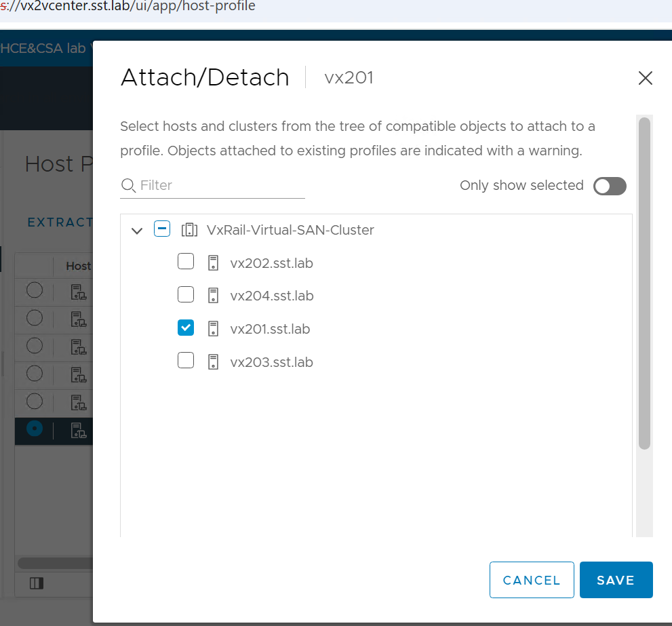The width and height of the screenshot is (672, 626).
Task: Check the vx202.sst.lab host checkbox
Action: (x=186, y=261)
